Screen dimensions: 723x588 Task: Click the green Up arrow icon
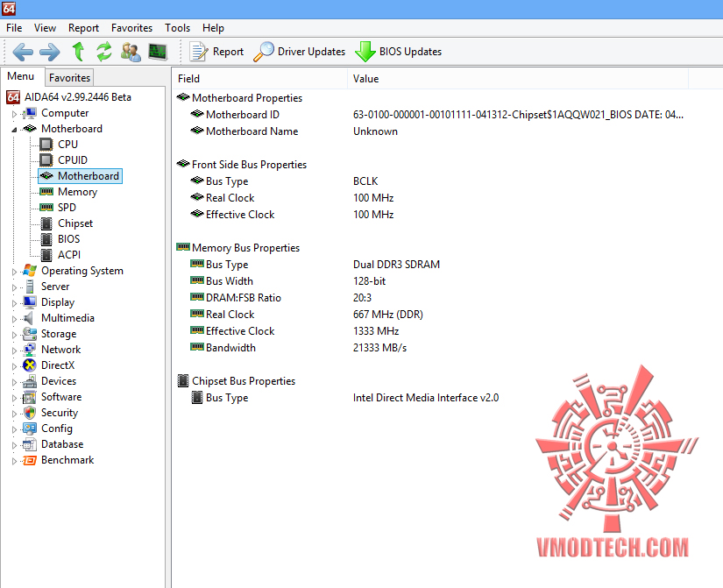pos(78,51)
